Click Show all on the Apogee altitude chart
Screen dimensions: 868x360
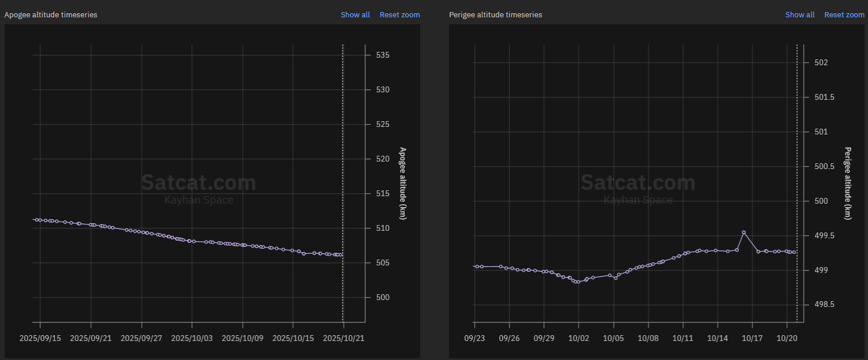click(355, 14)
